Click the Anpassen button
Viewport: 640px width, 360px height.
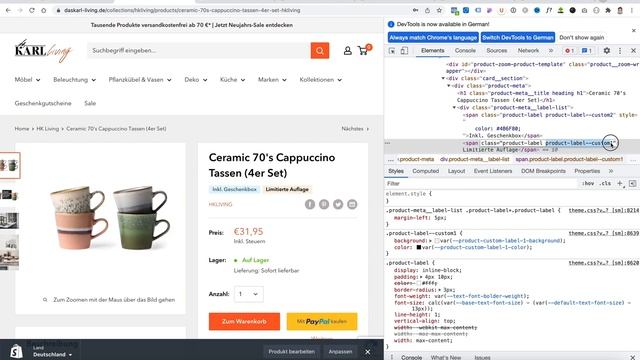[x=340, y=351]
